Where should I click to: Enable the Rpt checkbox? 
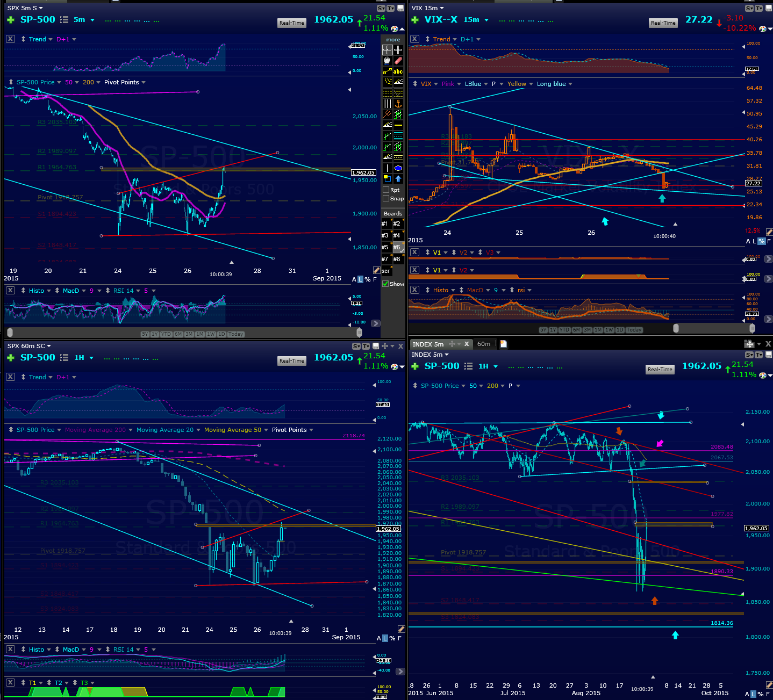(386, 190)
